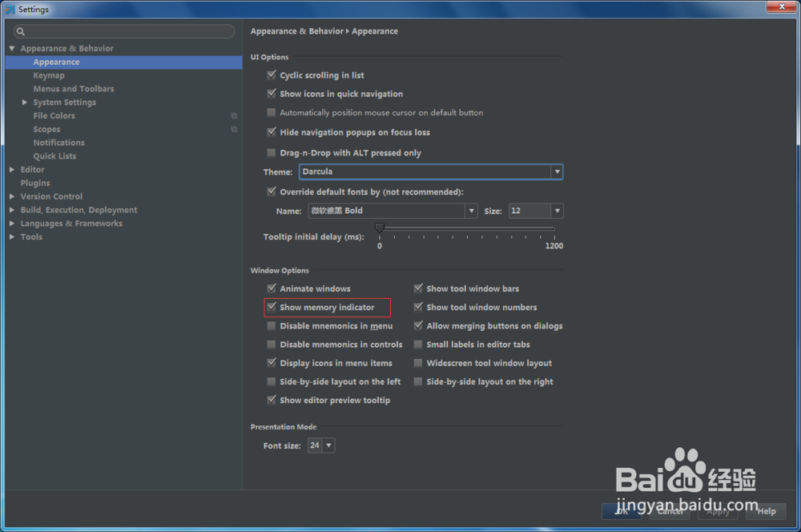Click the copy icon beside File Colors
This screenshot has height=532, width=801.
[x=234, y=116]
